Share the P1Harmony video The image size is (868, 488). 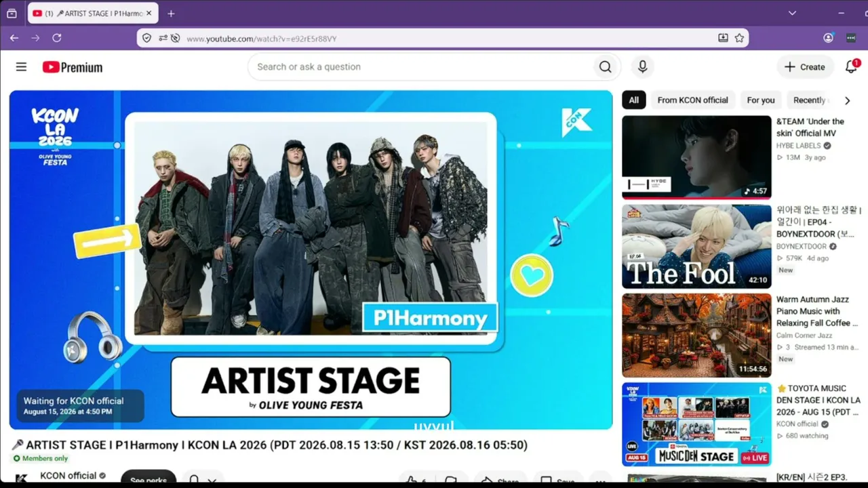click(x=500, y=479)
